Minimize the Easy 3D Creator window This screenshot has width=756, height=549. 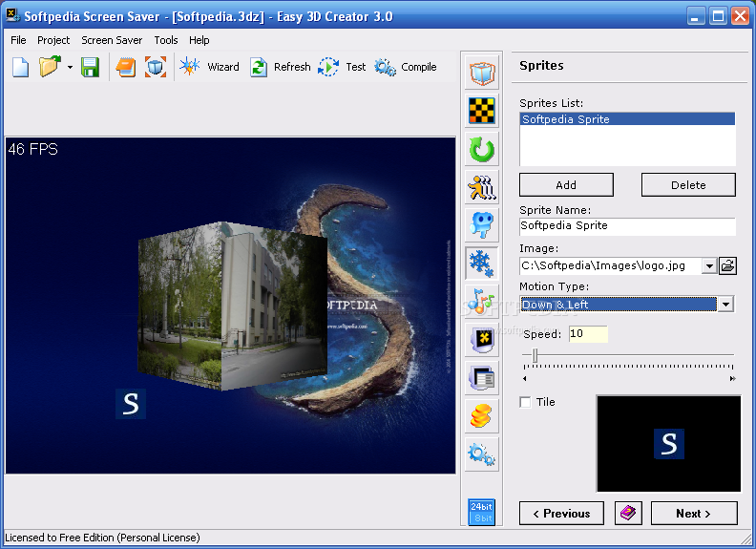pos(695,16)
